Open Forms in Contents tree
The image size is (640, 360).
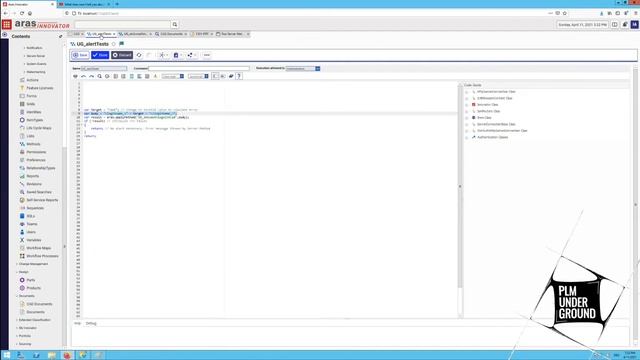click(31, 96)
